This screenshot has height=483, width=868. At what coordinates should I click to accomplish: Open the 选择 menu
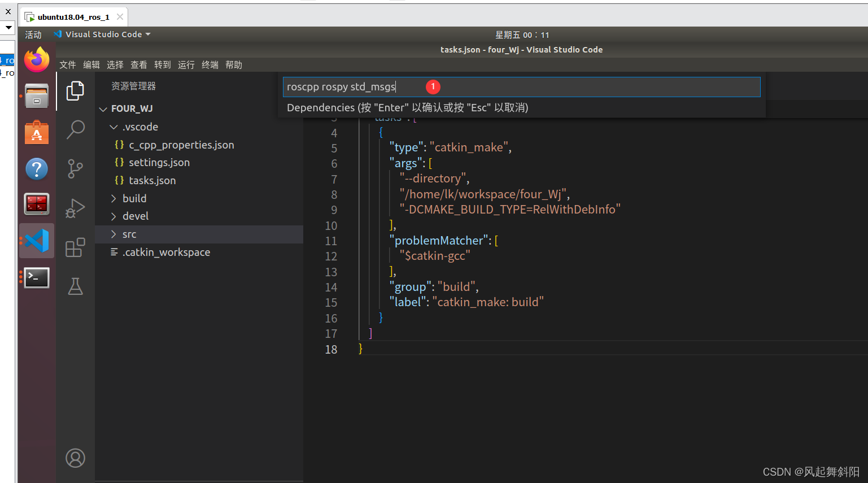click(x=115, y=65)
